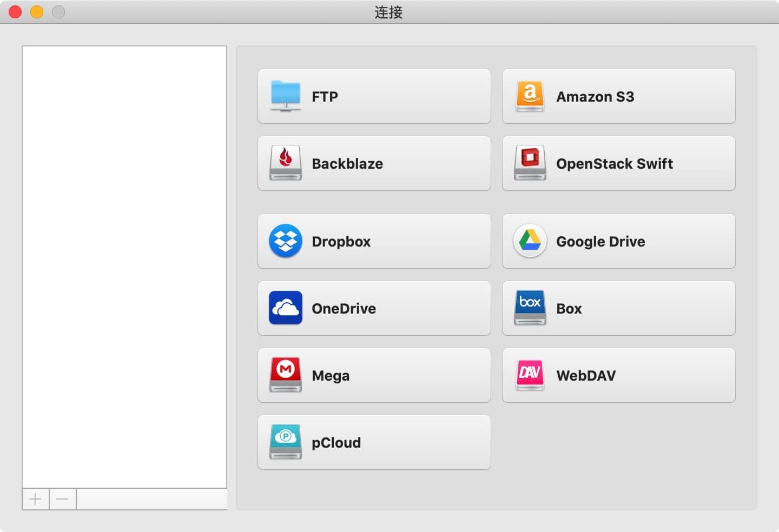Click the Google Drive triangle icon

pyautogui.click(x=530, y=241)
